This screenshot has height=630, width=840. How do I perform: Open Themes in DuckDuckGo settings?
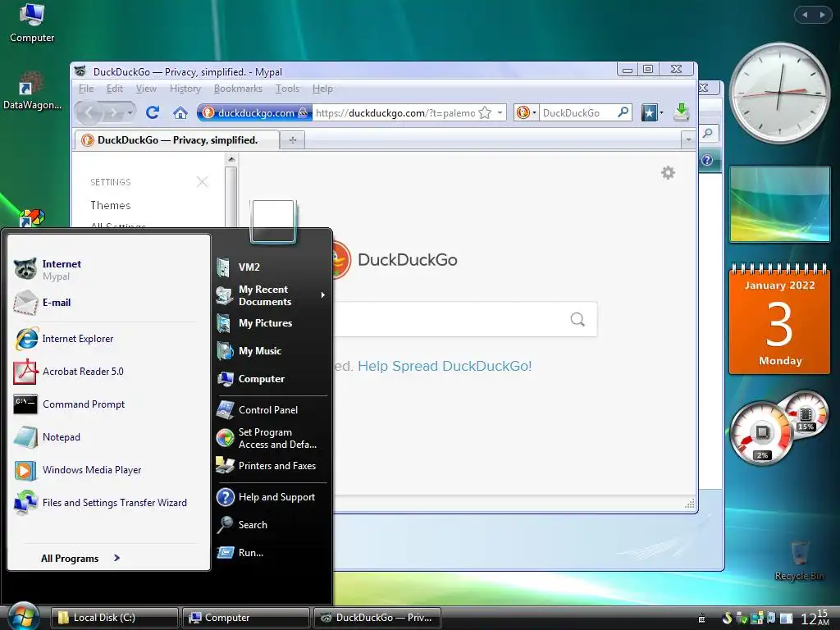click(x=111, y=206)
